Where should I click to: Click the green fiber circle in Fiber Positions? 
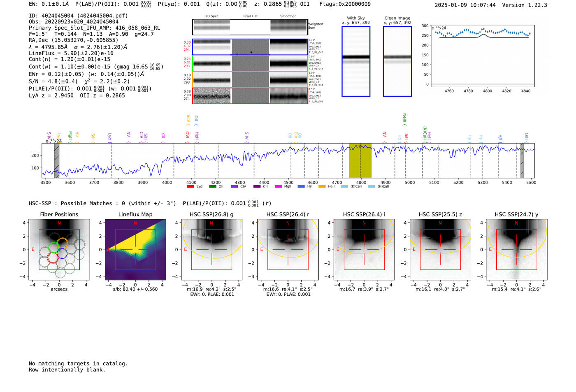pos(54,247)
